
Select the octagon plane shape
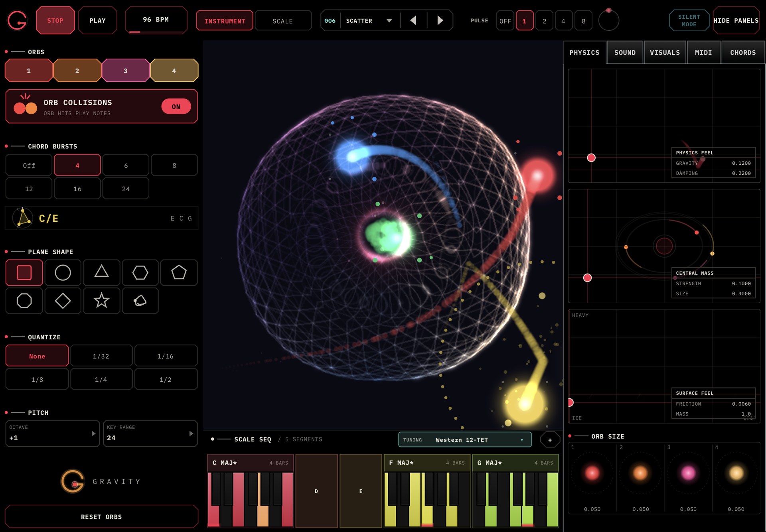point(24,300)
